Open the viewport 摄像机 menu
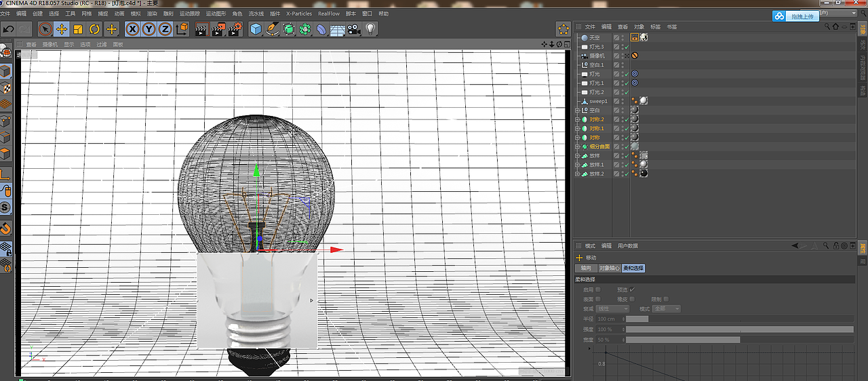Screen dimensions: 868x381 tap(50, 44)
